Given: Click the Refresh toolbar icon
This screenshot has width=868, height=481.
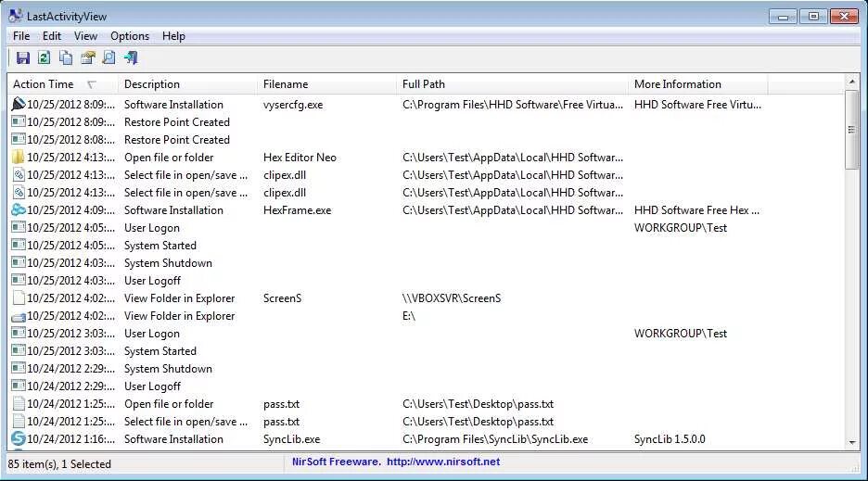Looking at the screenshot, I should [45, 57].
